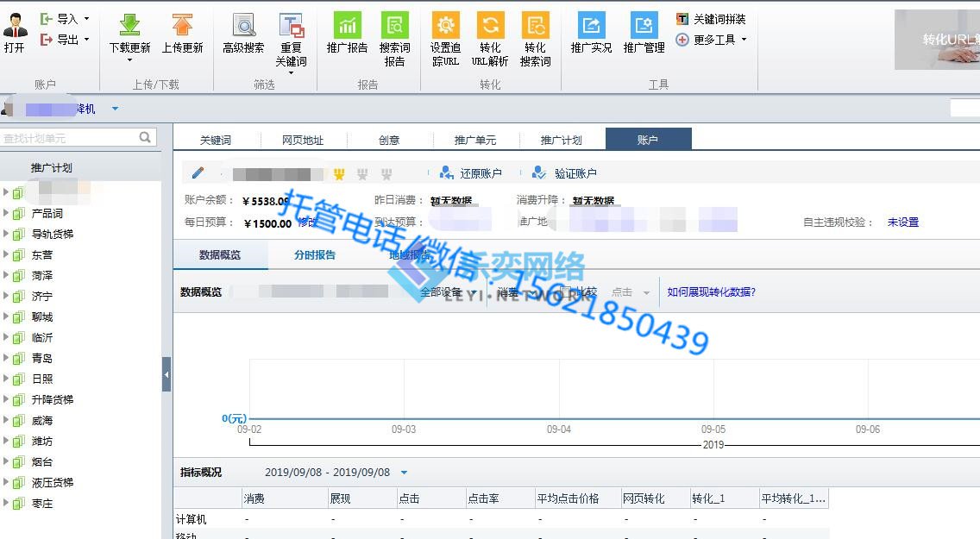This screenshot has height=539, width=980.
Task: Click the 未设置 link
Action: tap(903, 222)
